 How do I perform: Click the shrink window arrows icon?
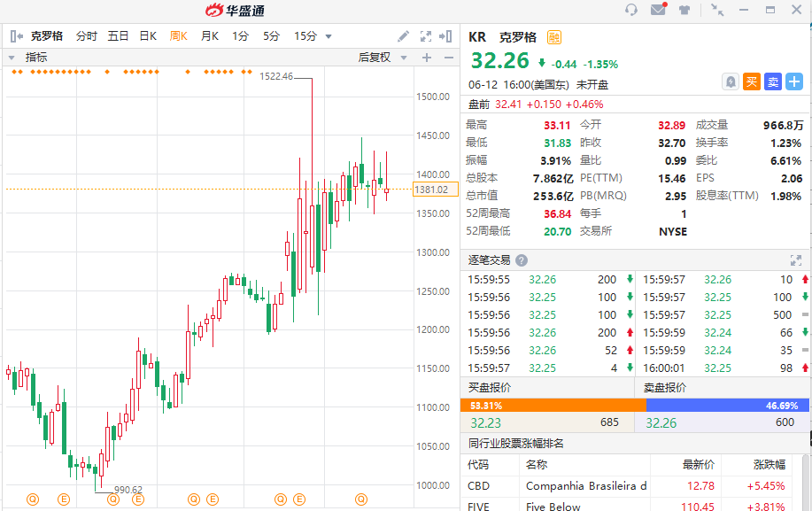pos(717,10)
